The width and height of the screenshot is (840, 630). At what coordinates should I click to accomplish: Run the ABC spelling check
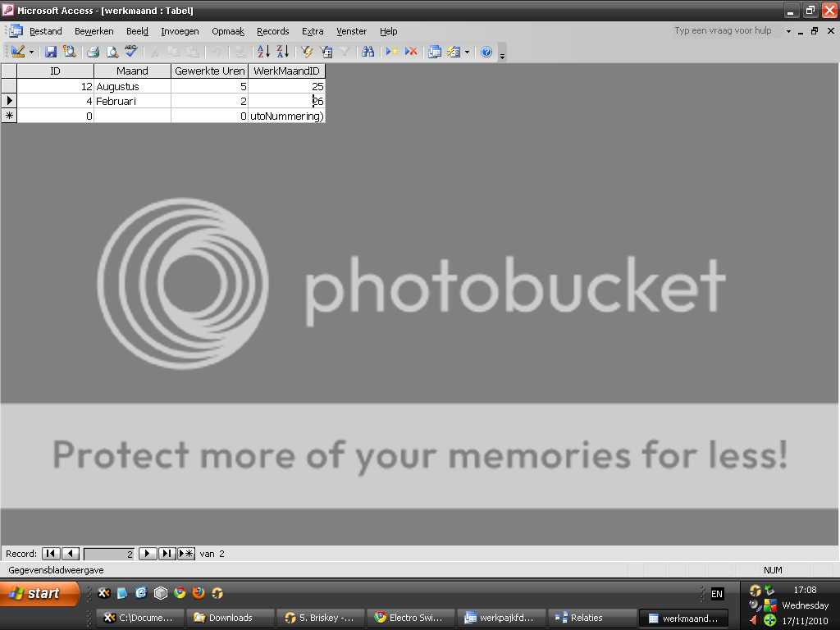[131, 52]
